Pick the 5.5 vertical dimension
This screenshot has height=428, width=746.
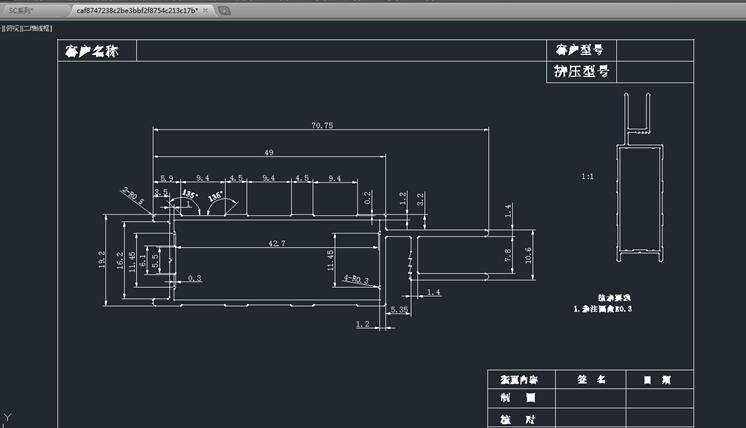pyautogui.click(x=155, y=260)
